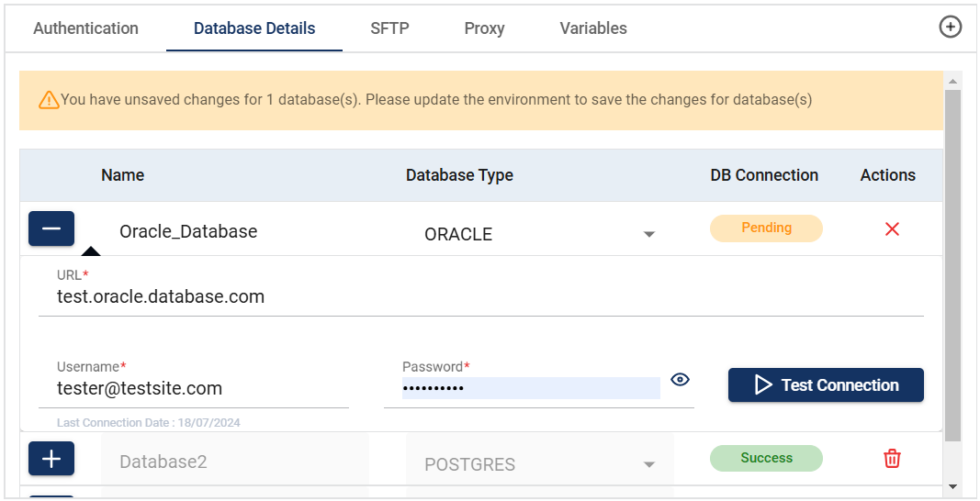Click the scrollbar down arrow
Image resolution: width=980 pixels, height=501 pixels.
tap(952, 486)
